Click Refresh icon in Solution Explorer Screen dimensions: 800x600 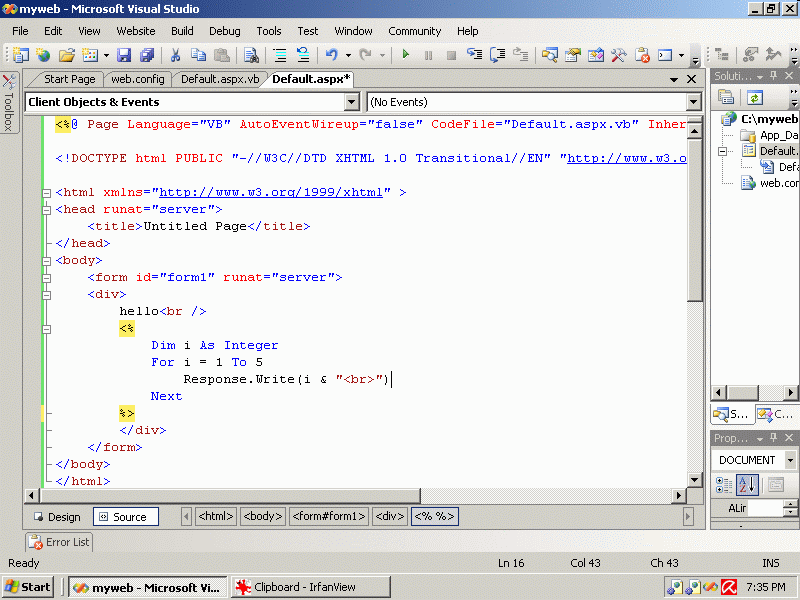point(755,97)
